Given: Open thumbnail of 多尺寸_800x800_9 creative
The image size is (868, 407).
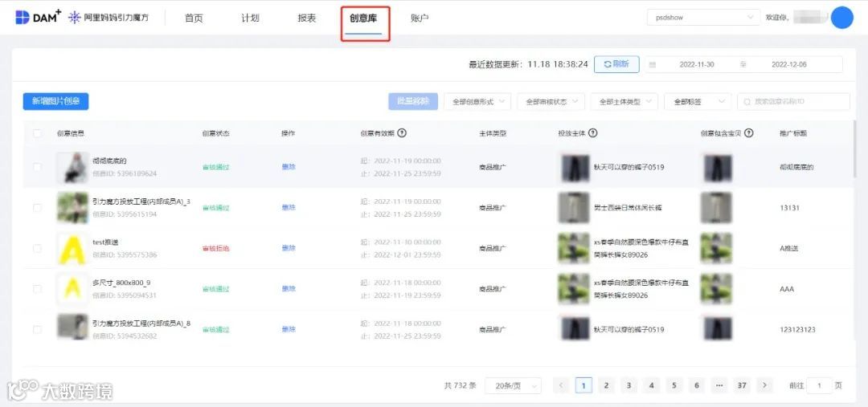Looking at the screenshot, I should click(x=72, y=289).
